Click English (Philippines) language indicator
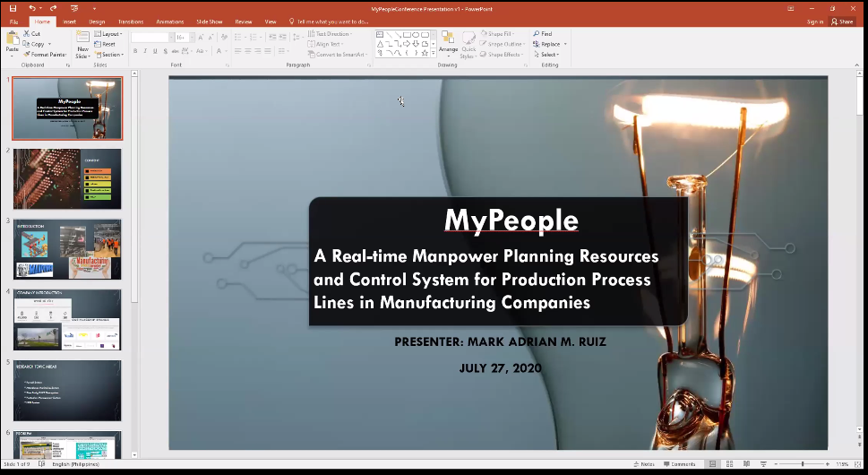 click(76, 464)
